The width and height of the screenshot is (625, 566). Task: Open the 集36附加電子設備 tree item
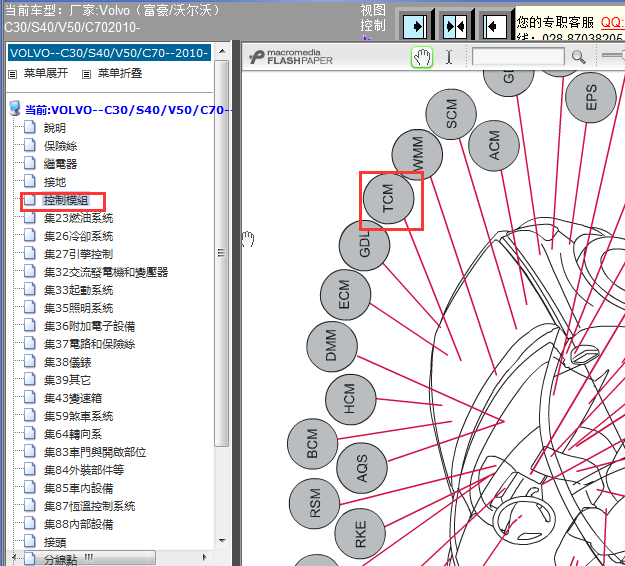pyautogui.click(x=89, y=326)
